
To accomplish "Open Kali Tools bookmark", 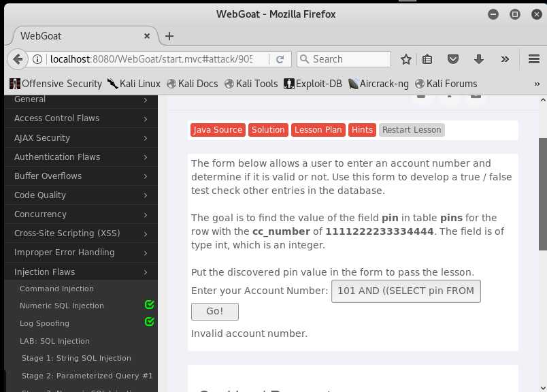I will click(251, 84).
